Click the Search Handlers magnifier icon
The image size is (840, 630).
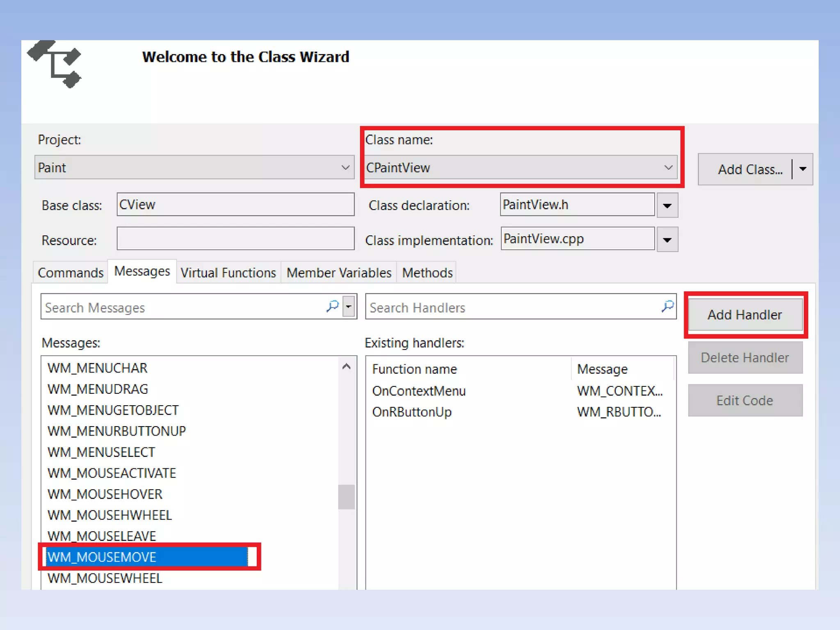click(x=667, y=306)
